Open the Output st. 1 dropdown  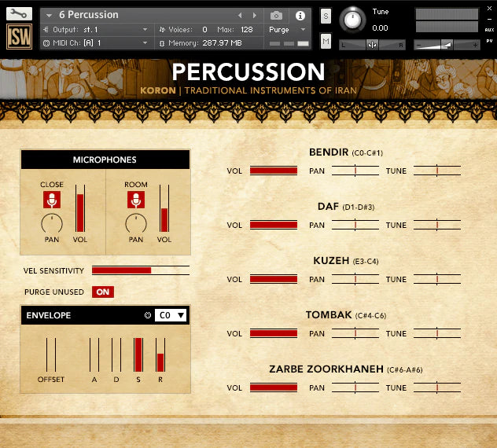point(97,30)
